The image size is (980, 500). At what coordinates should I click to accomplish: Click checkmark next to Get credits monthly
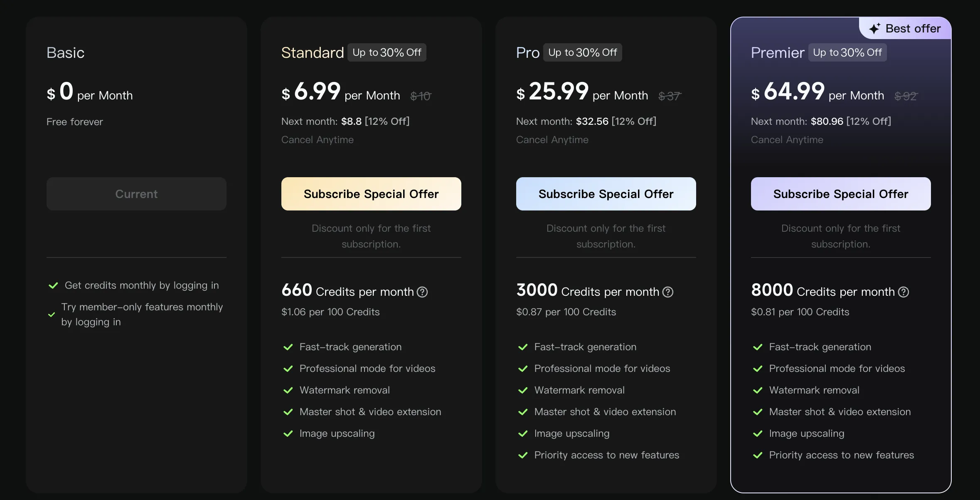pos(53,285)
